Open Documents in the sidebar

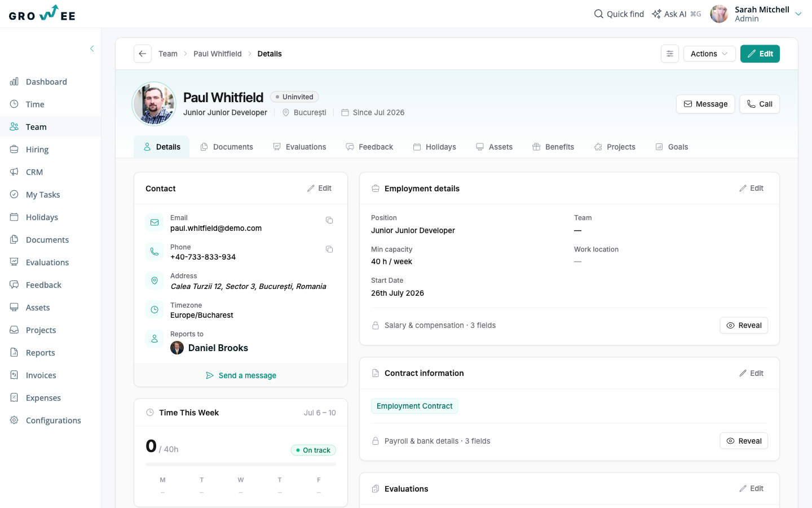click(x=50, y=240)
